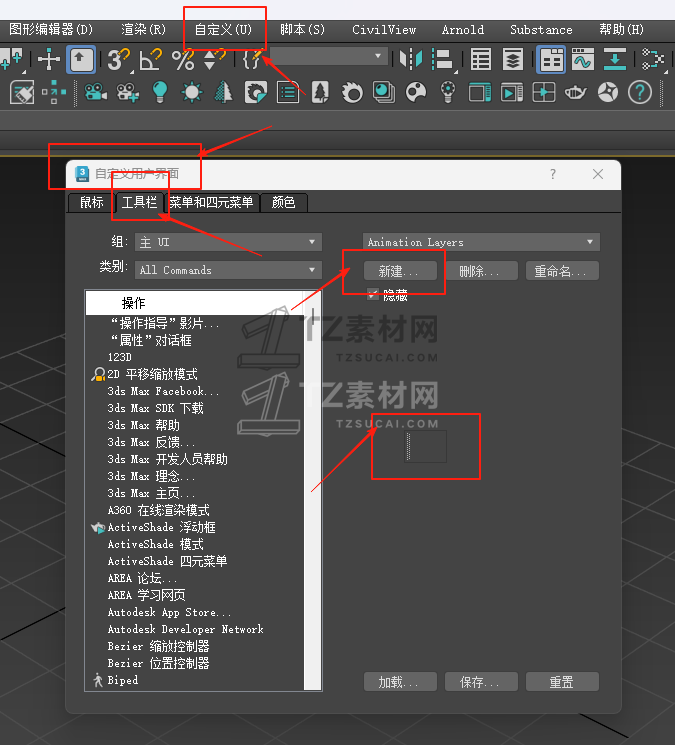Click the 保存... button

481,682
